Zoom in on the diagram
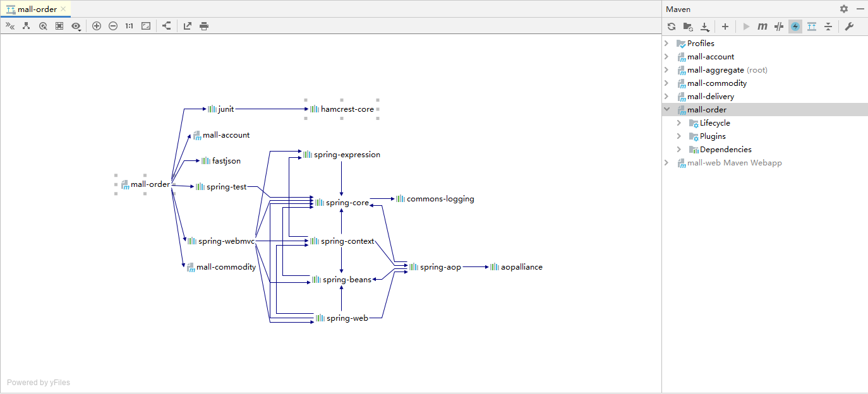The height and width of the screenshot is (394, 868). [97, 26]
